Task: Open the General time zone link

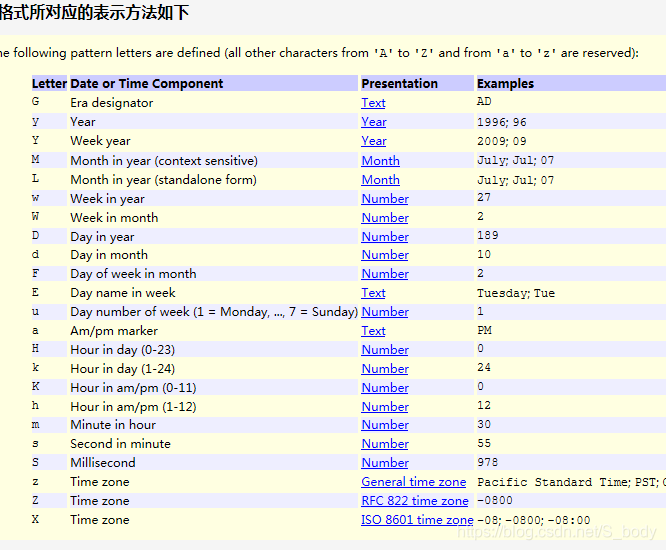Action: (x=414, y=482)
